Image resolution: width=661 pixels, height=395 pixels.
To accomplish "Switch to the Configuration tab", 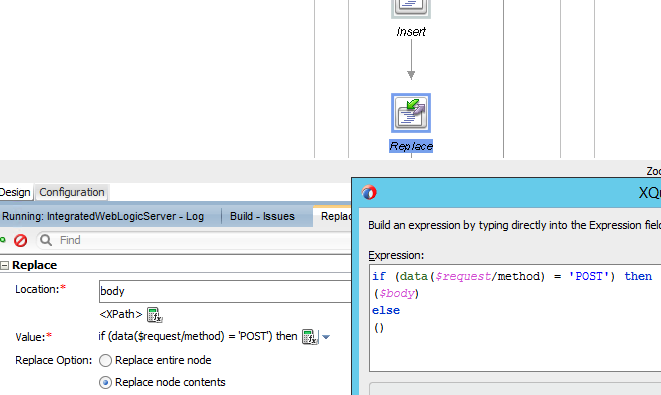I will [72, 192].
